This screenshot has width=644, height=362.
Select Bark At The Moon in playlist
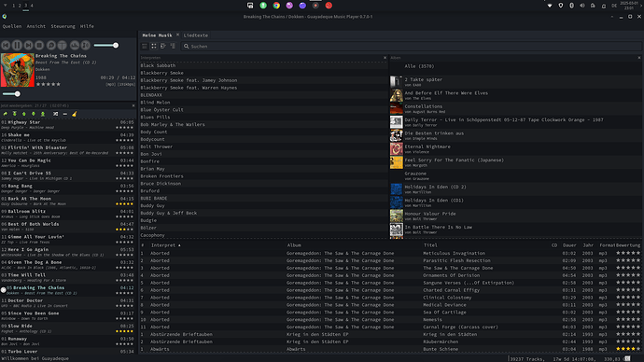(68, 202)
